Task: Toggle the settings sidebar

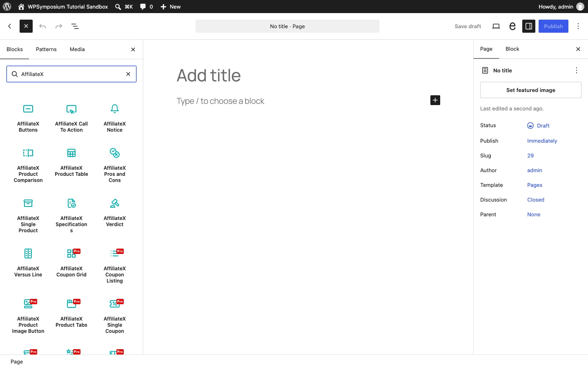Action: 529,26
